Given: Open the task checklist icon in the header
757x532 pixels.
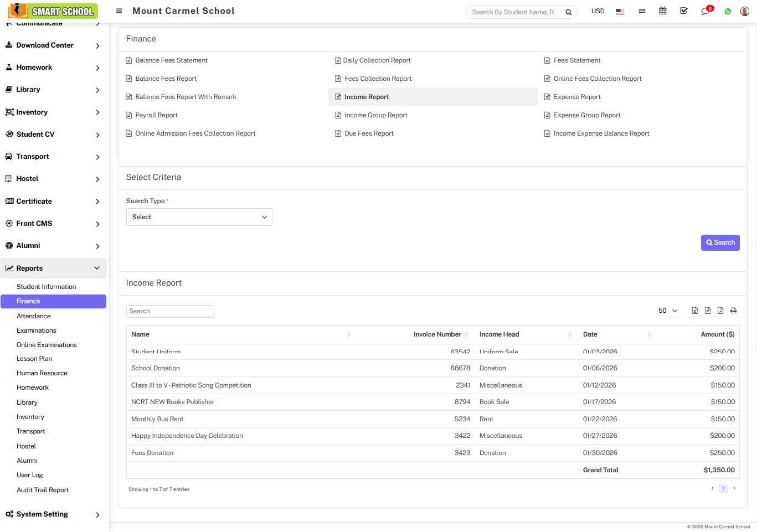Looking at the screenshot, I should (x=684, y=11).
